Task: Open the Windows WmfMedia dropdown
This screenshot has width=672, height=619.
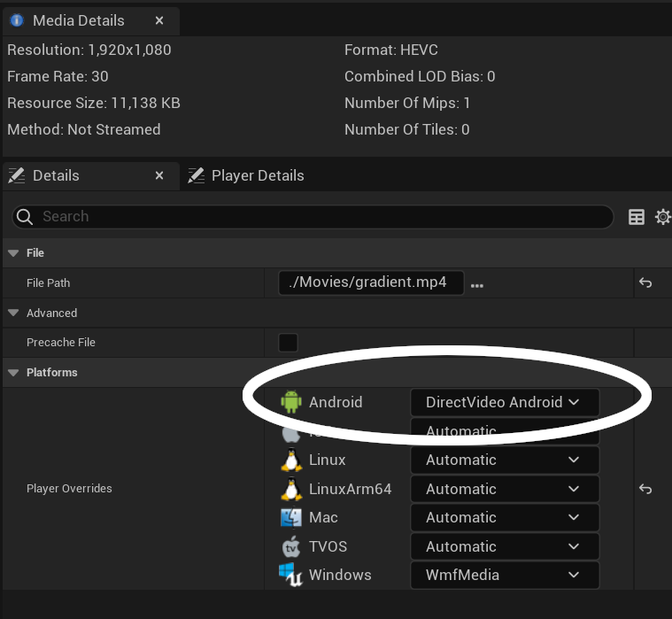Action: point(504,575)
